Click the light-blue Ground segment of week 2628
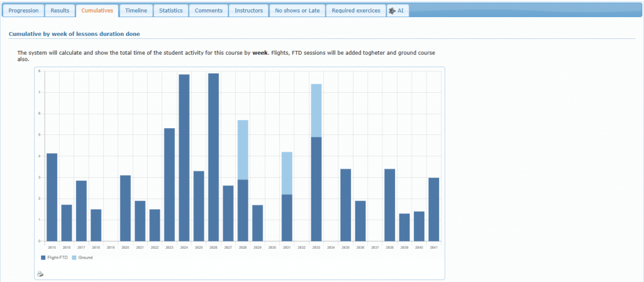 point(243,149)
